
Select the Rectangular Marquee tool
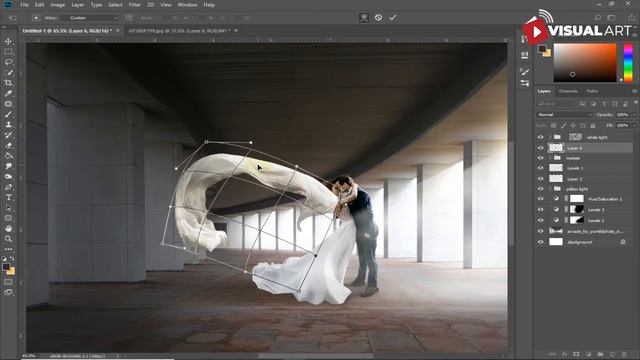click(8, 52)
